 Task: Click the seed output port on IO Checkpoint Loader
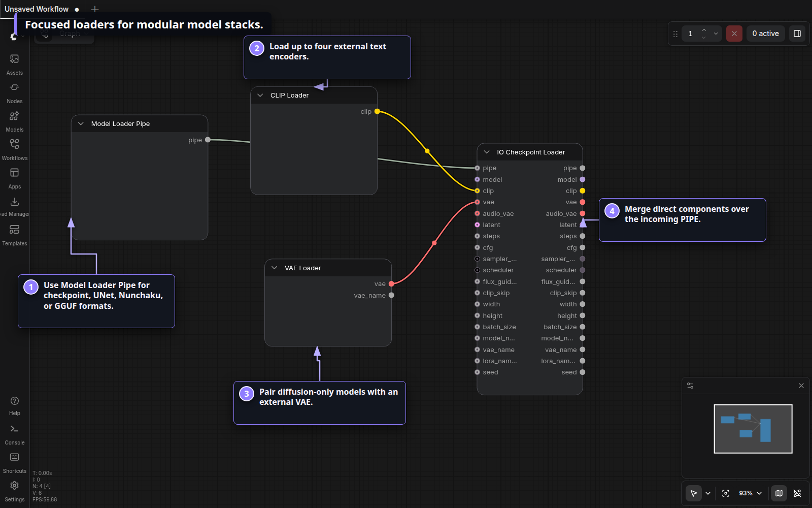pos(583,372)
